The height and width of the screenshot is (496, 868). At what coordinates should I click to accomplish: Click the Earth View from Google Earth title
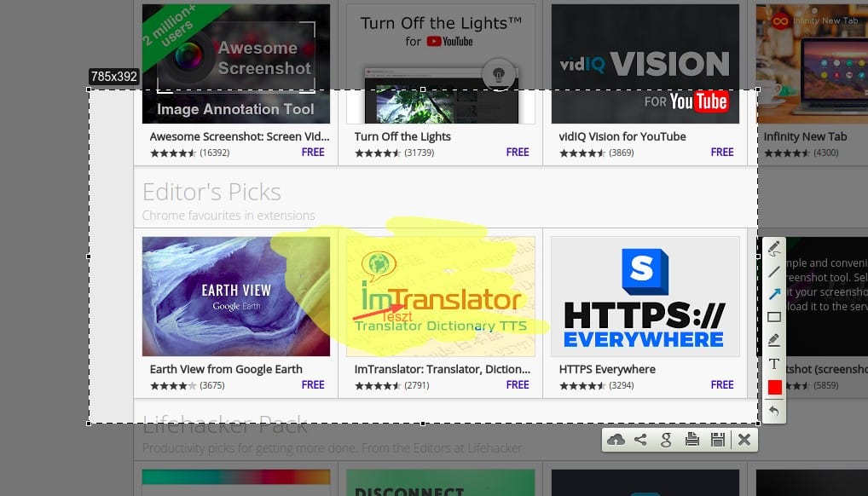coord(226,369)
